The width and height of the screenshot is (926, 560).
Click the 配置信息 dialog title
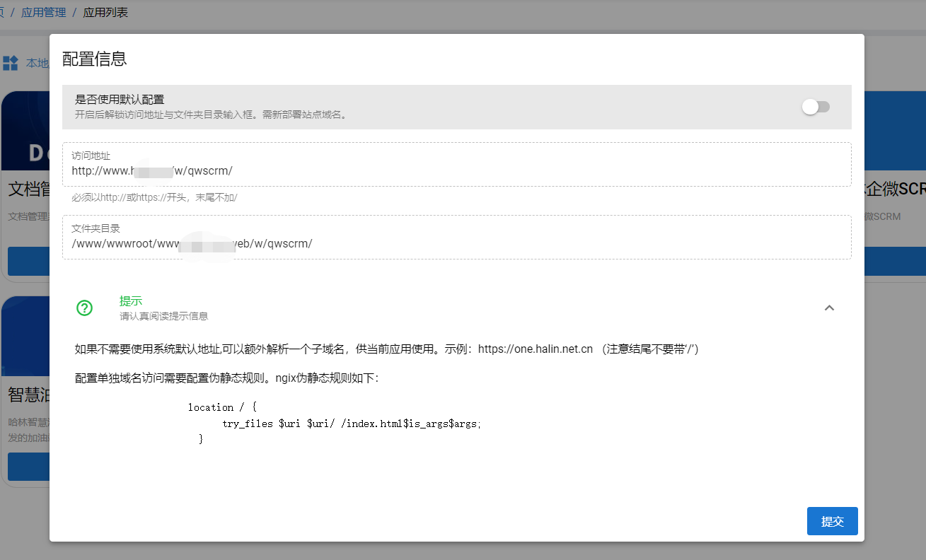coord(95,59)
